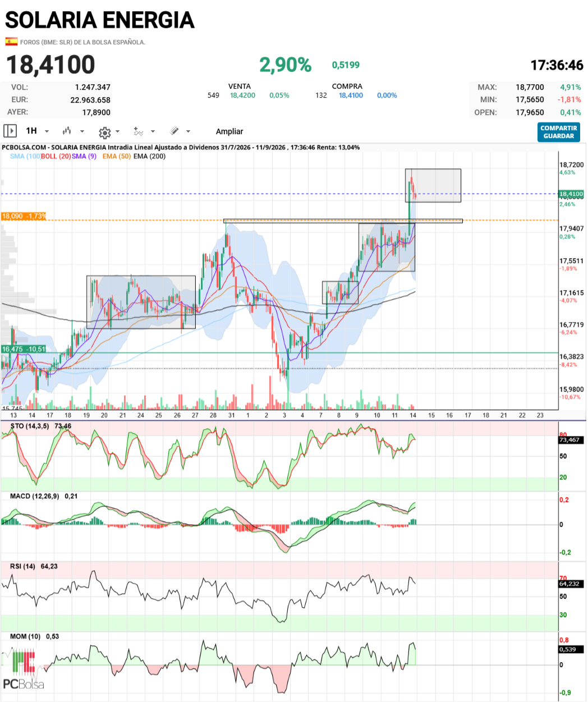Click the SMA (100) indicator label
Screen dimensions: 588x702
[25, 156]
